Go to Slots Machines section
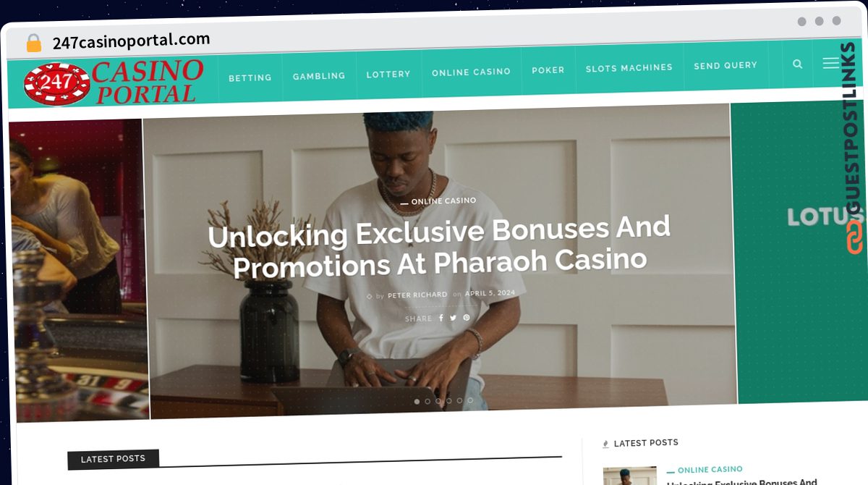The image size is (868, 485). tap(629, 67)
